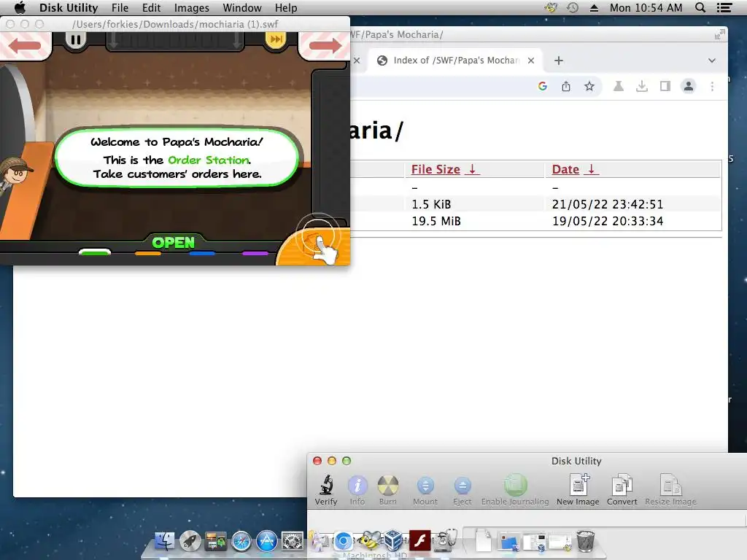Select the green Order Station tab

click(95, 252)
